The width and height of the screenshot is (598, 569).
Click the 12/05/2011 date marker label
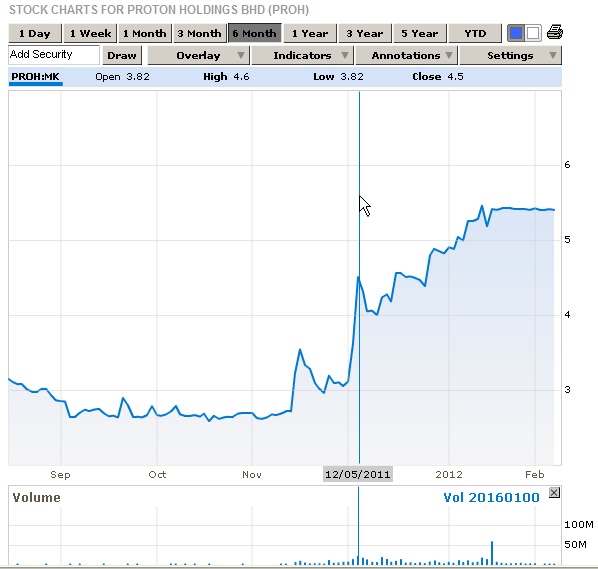coord(358,474)
